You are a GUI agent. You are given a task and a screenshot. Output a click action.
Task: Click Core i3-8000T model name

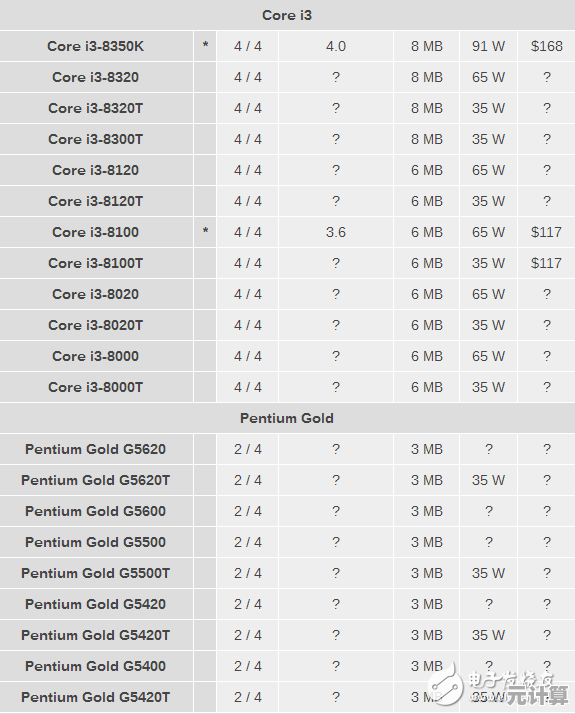pyautogui.click(x=96, y=387)
